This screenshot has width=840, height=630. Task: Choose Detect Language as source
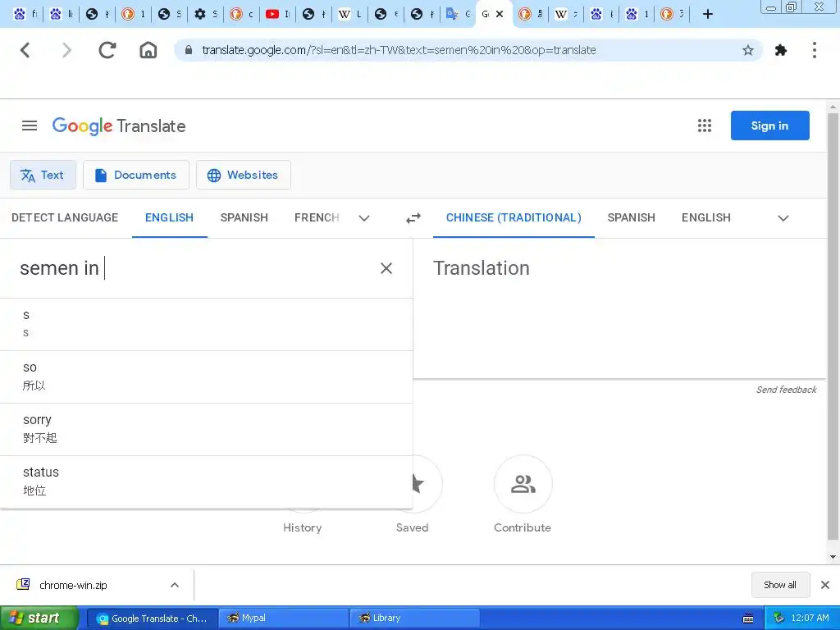click(65, 218)
